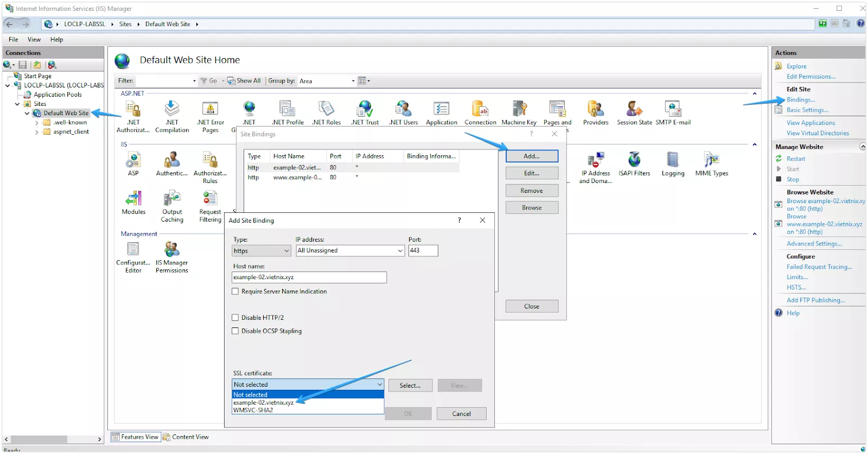Click the Bindings... link in Actions

pos(800,100)
